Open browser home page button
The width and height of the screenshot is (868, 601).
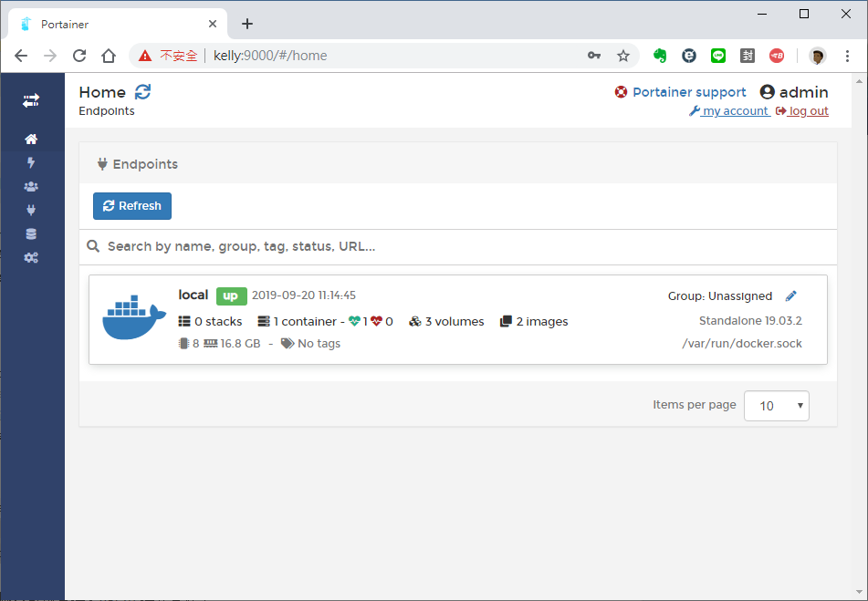[109, 56]
